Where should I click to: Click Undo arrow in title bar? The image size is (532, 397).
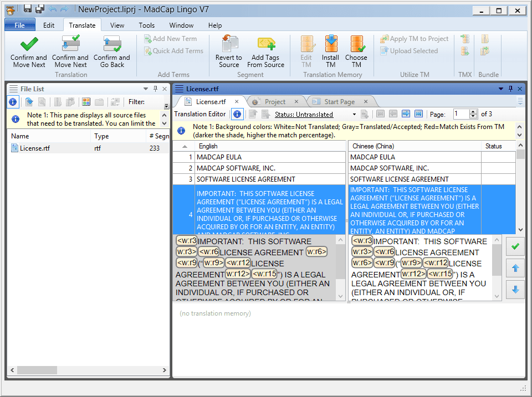[53, 9]
